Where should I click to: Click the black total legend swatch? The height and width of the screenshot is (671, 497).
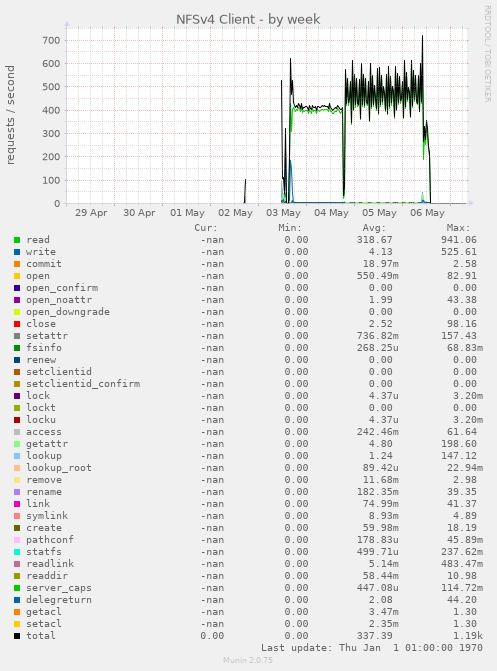(x=17, y=636)
